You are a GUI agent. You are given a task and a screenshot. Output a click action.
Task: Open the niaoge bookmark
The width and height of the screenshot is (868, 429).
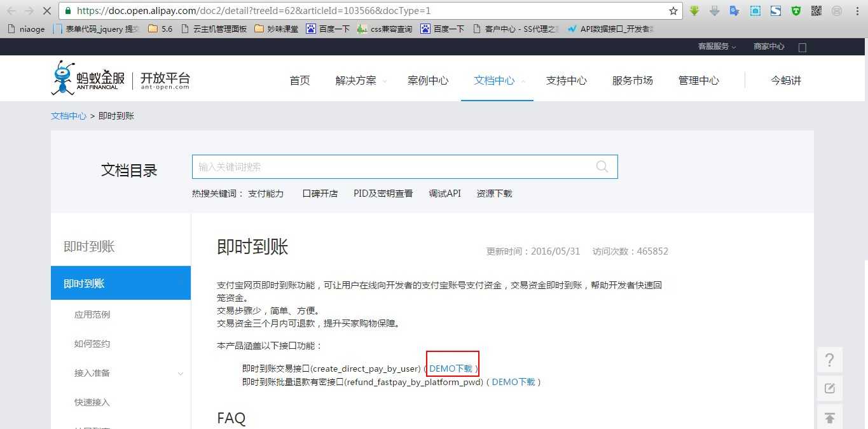26,29
